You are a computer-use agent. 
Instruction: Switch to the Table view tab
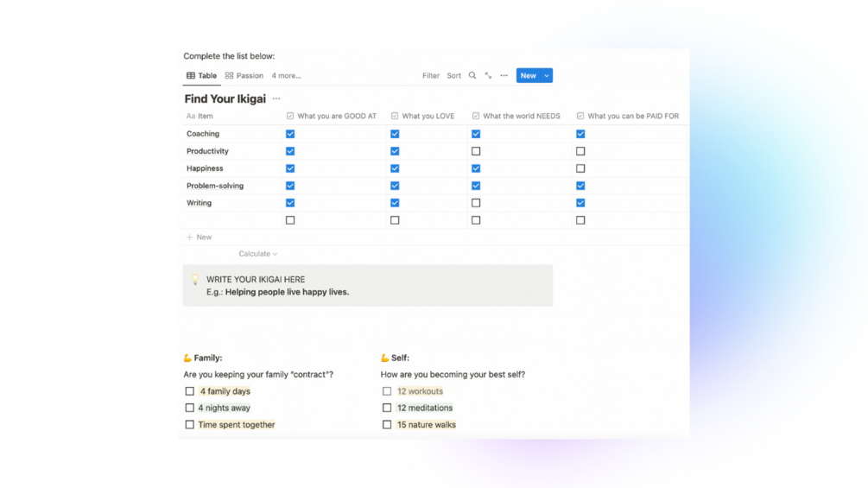(x=201, y=75)
